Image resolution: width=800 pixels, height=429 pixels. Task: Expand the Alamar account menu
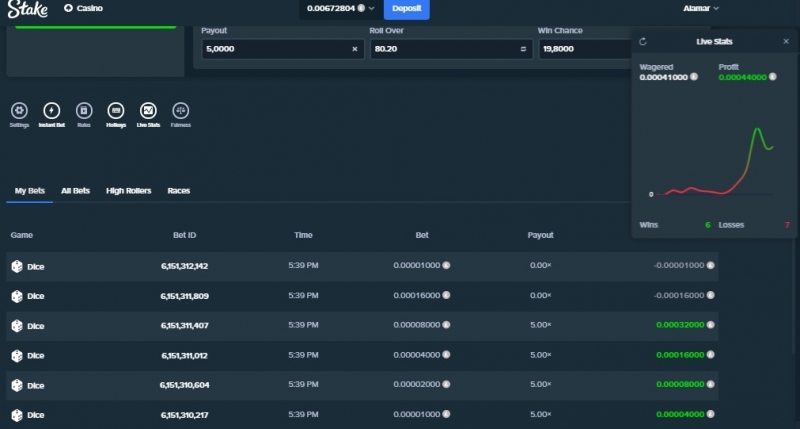701,8
